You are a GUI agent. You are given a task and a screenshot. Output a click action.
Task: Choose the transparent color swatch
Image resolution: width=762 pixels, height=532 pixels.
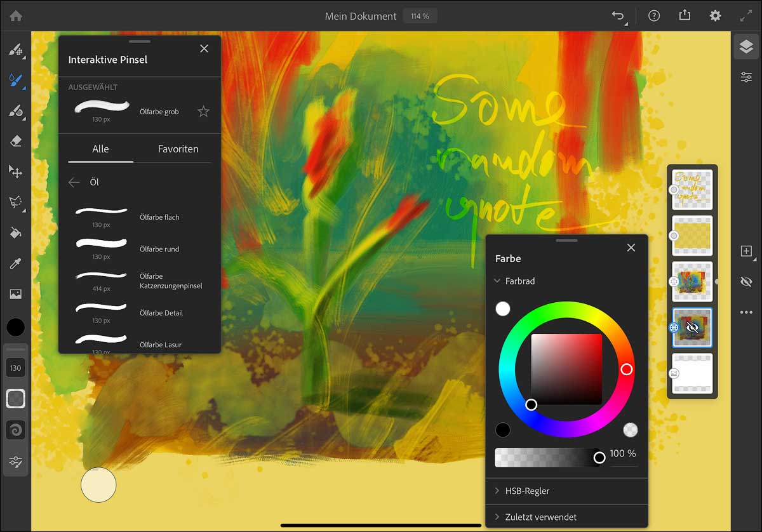pyautogui.click(x=630, y=430)
